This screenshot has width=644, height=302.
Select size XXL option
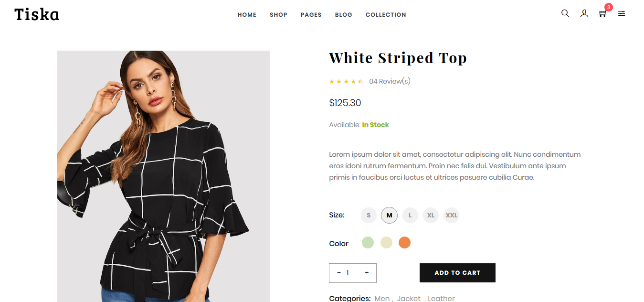[x=452, y=215]
